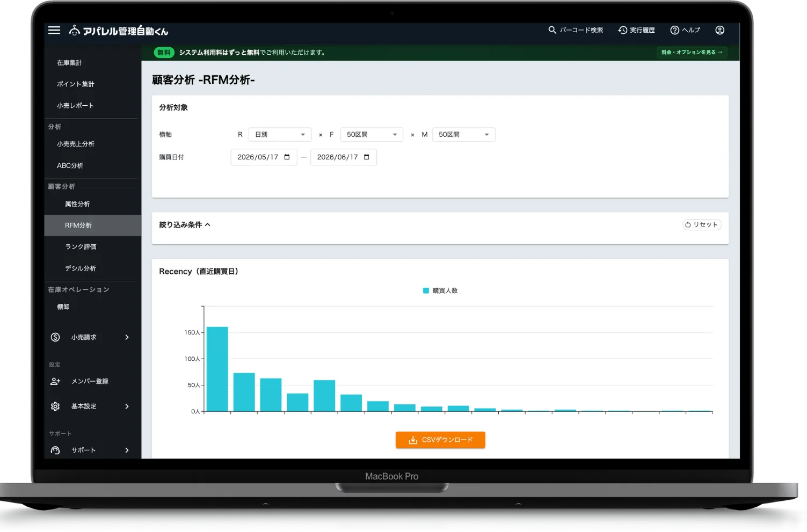Click the ヘルプ question mark icon
This screenshot has width=807, height=532.
click(675, 30)
